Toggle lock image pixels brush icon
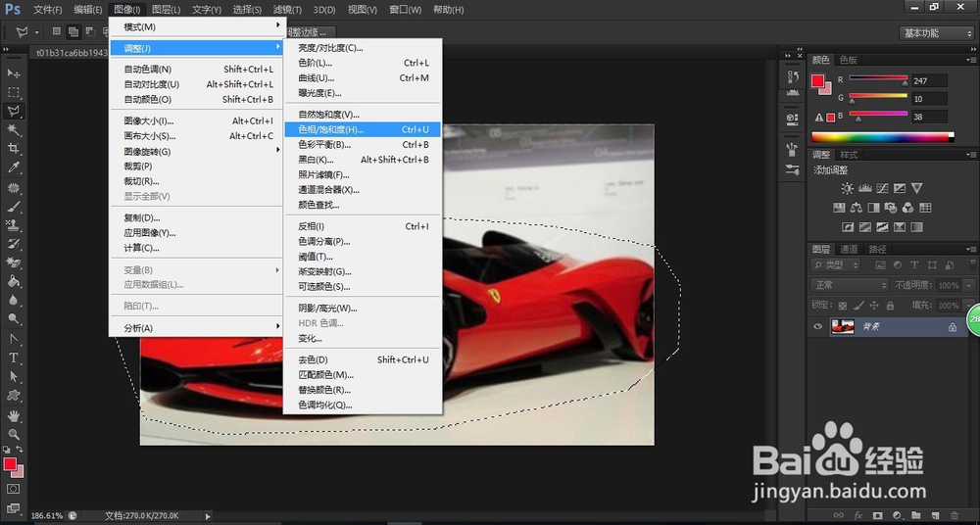 point(858,306)
